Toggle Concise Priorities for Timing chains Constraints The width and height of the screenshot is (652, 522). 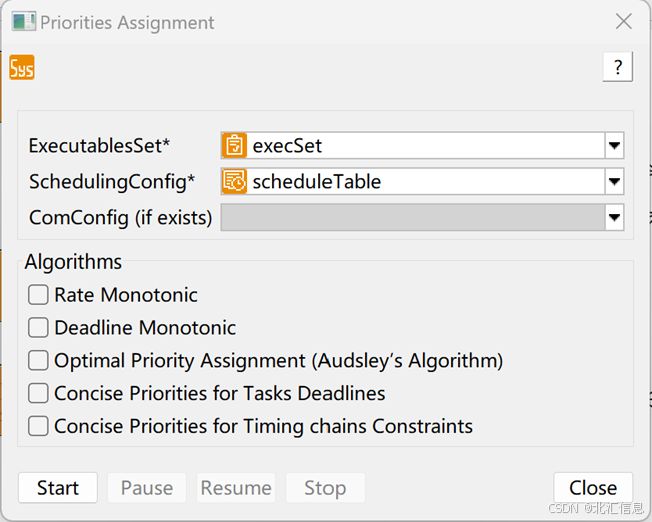click(x=38, y=427)
